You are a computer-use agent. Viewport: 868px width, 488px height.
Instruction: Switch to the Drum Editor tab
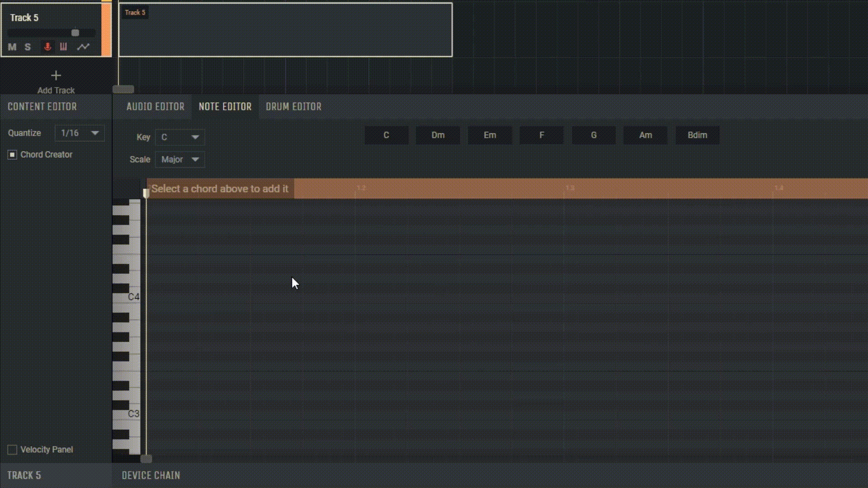[x=293, y=107]
